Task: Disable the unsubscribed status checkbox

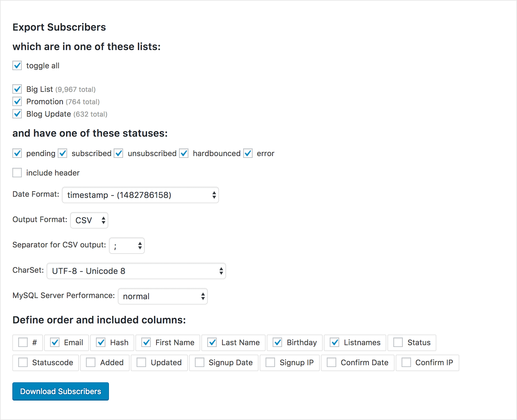Action: (118, 153)
